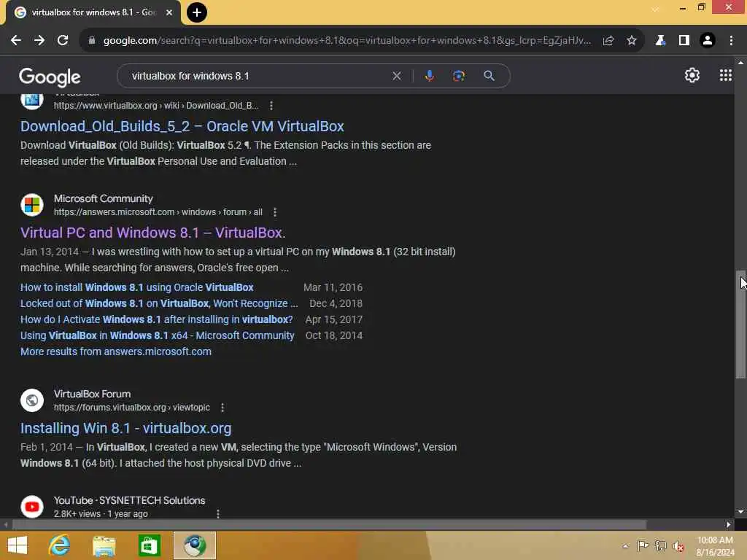Reload the current page
This screenshot has width=747, height=560.
click(x=63, y=41)
